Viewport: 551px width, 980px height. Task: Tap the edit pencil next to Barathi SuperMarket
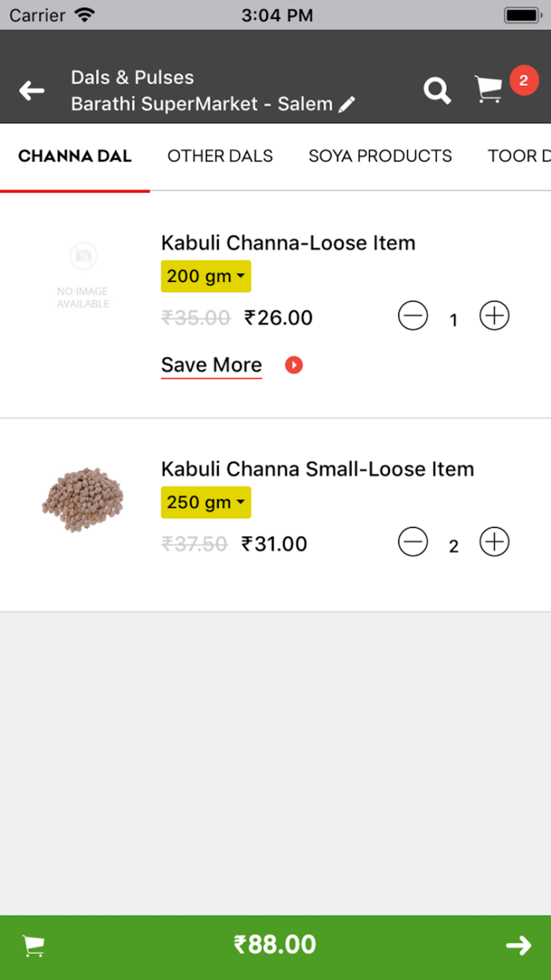[348, 103]
